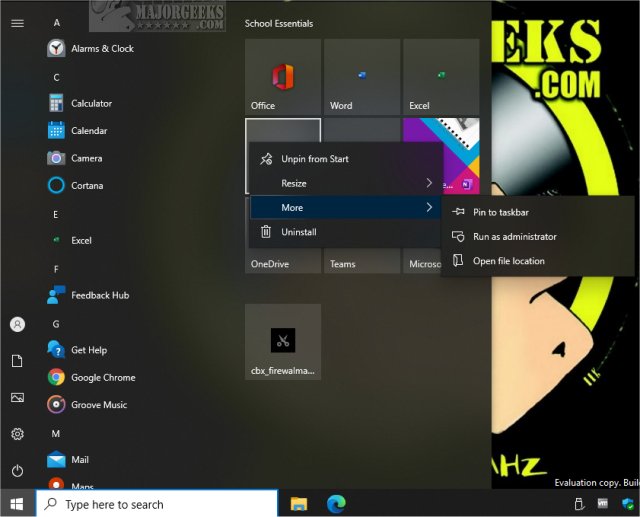Open the OneDrive tile

283,261
